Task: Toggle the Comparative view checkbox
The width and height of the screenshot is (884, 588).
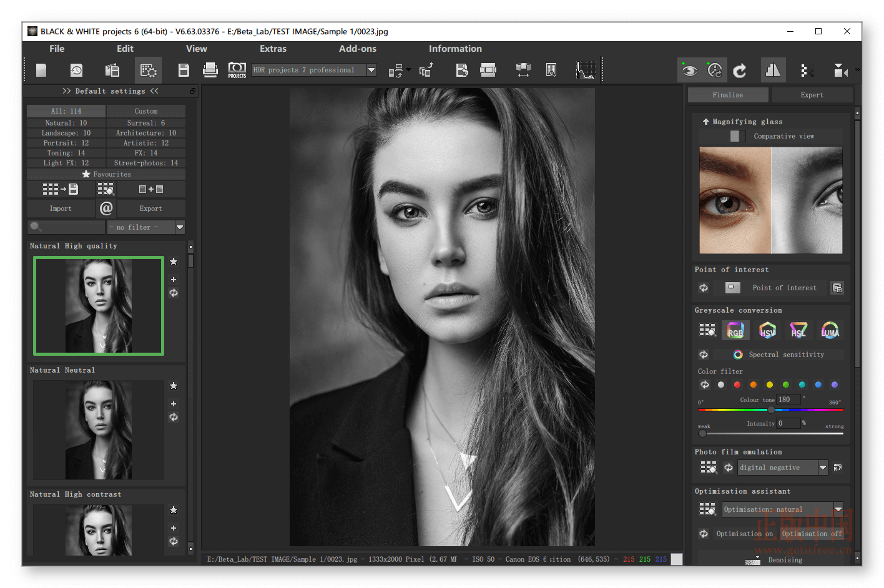Action: pyautogui.click(x=738, y=136)
